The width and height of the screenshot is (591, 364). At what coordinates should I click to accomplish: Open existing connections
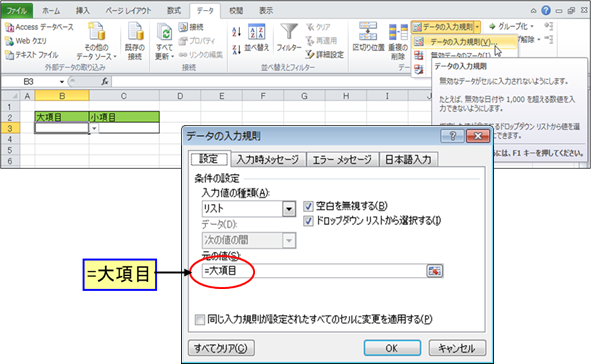click(135, 41)
